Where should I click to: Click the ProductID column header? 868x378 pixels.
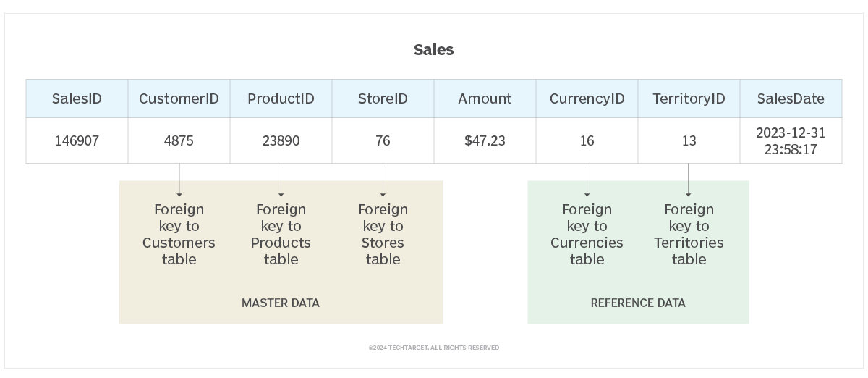click(x=281, y=99)
